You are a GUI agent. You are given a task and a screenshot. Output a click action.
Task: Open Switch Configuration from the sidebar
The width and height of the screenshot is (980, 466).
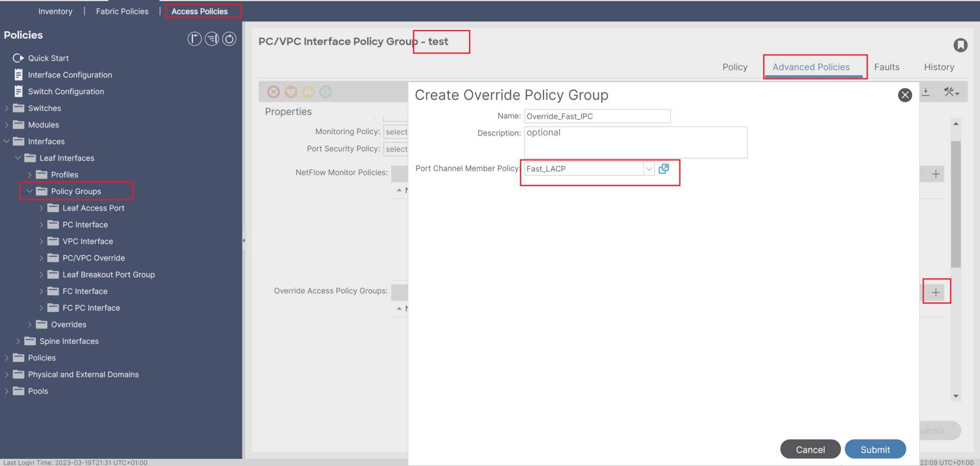point(66,91)
